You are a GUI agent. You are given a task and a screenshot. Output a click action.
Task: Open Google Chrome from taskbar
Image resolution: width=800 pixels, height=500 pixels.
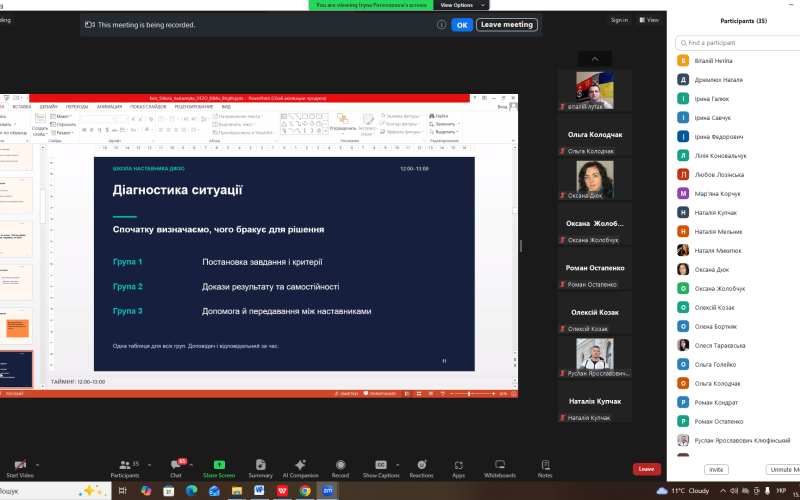pos(305,491)
